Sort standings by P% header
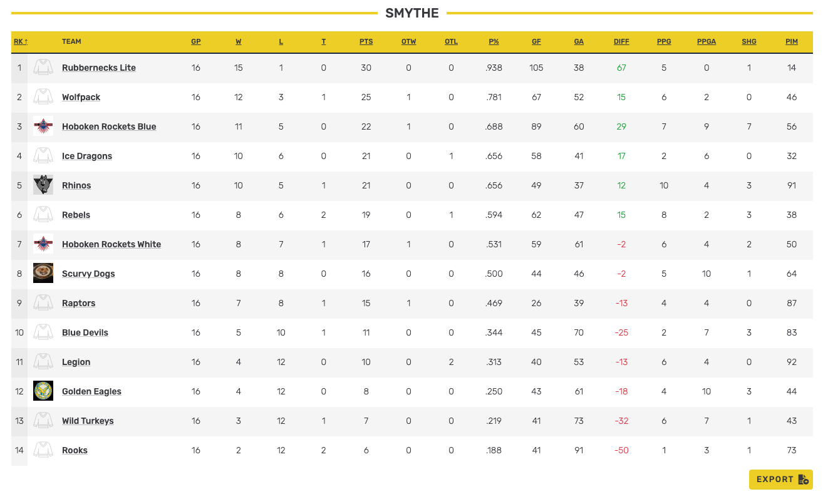The height and width of the screenshot is (504, 823). (x=494, y=42)
